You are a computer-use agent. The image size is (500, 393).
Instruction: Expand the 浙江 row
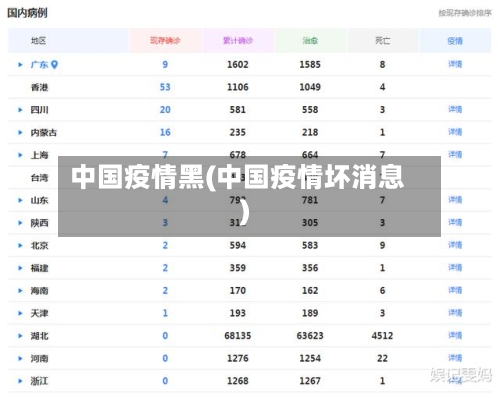[x=20, y=381]
